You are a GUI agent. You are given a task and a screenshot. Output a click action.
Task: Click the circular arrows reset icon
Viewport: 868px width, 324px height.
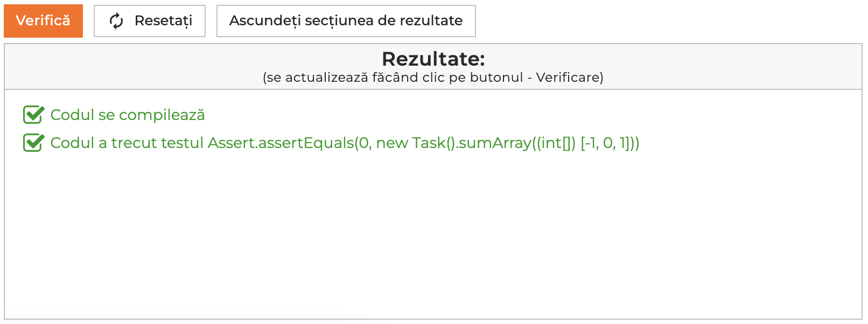tap(116, 21)
